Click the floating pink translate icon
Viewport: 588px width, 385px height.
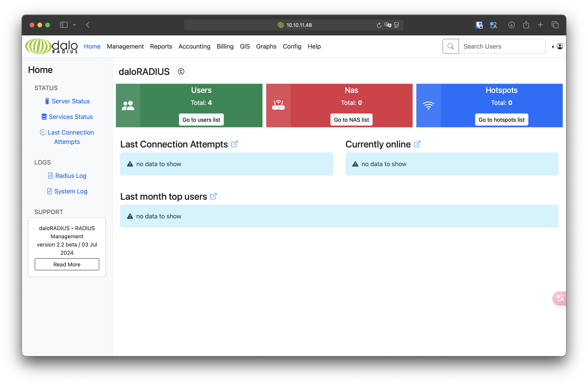[x=560, y=298]
